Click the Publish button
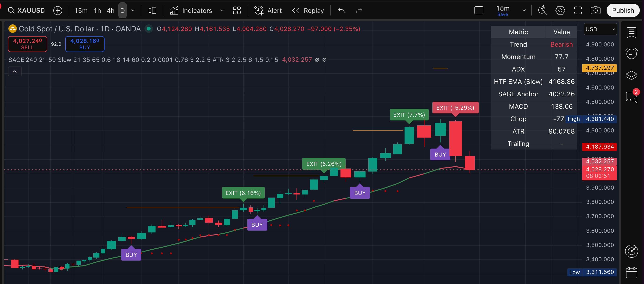644x284 pixels. point(623,10)
